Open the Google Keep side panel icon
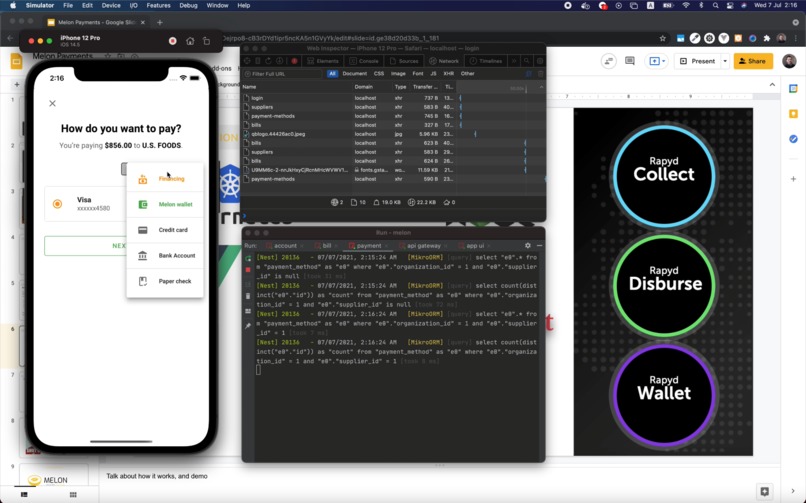806x503 pixels. pyautogui.click(x=793, y=114)
